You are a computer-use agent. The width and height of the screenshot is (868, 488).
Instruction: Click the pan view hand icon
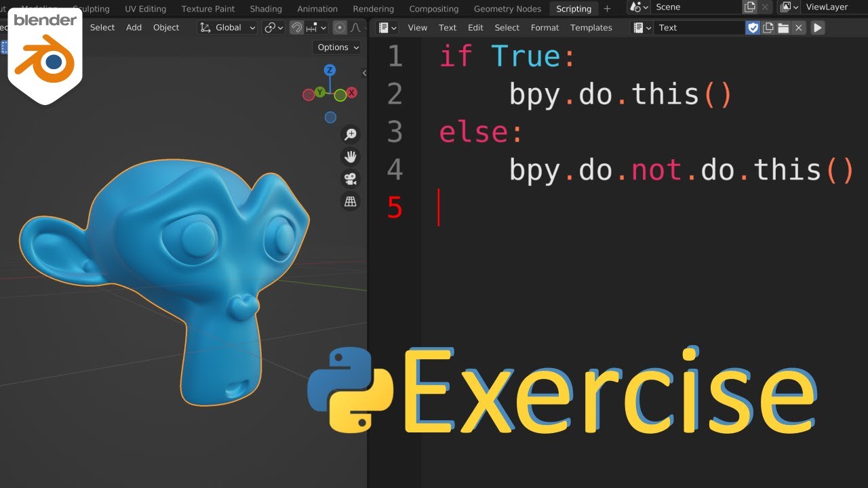click(x=351, y=157)
